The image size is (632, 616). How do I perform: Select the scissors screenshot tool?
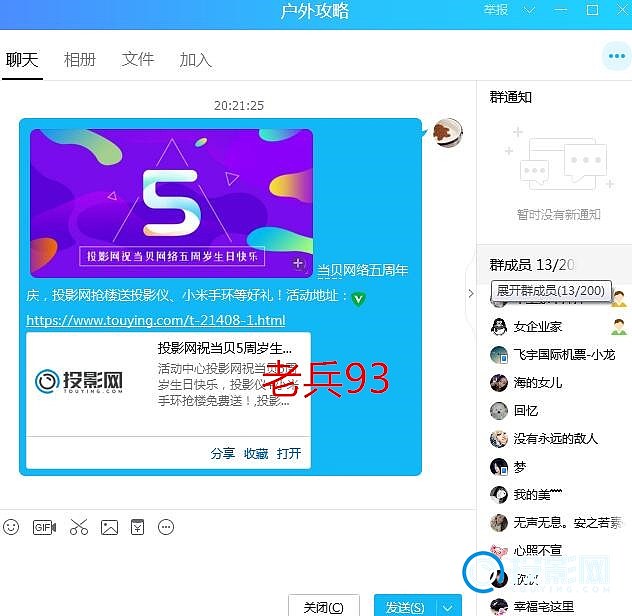coord(79,527)
